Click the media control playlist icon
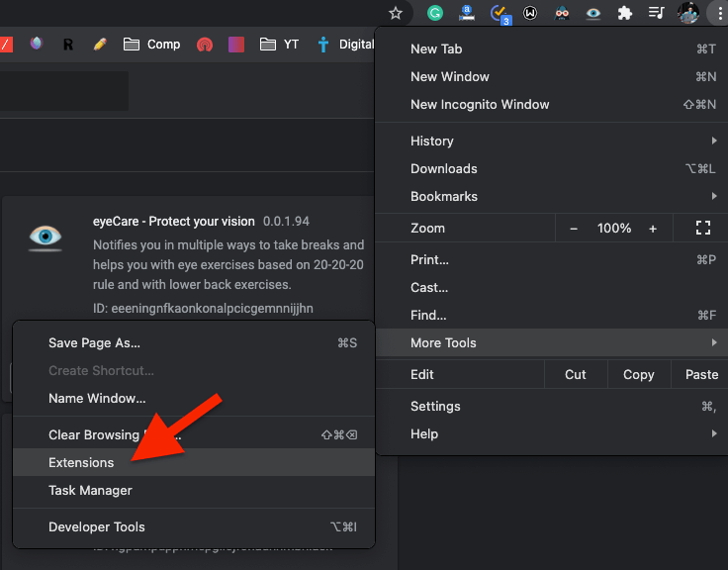The width and height of the screenshot is (728, 570). coord(655,14)
